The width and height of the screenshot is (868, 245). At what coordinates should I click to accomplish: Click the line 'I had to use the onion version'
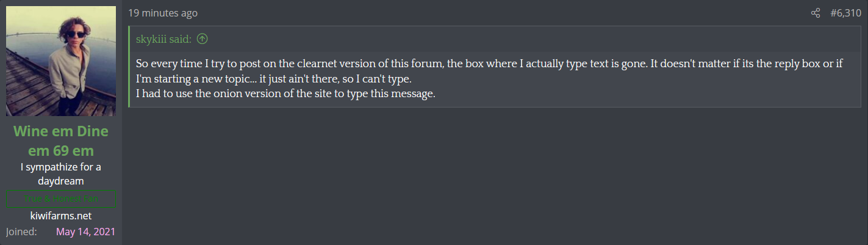(285, 95)
